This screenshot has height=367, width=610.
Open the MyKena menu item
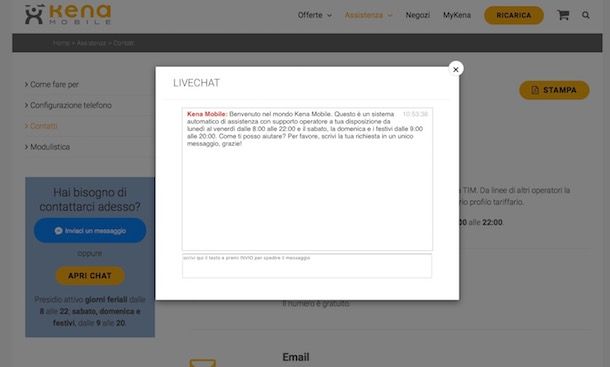[457, 15]
